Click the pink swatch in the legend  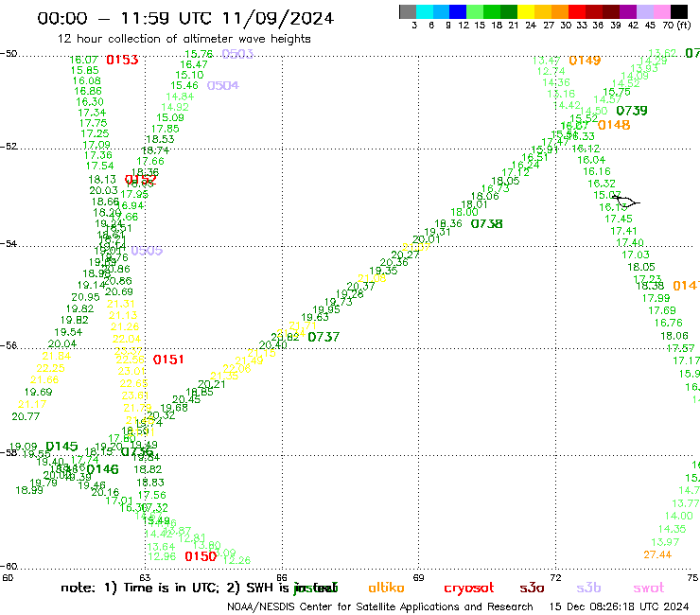(661, 11)
